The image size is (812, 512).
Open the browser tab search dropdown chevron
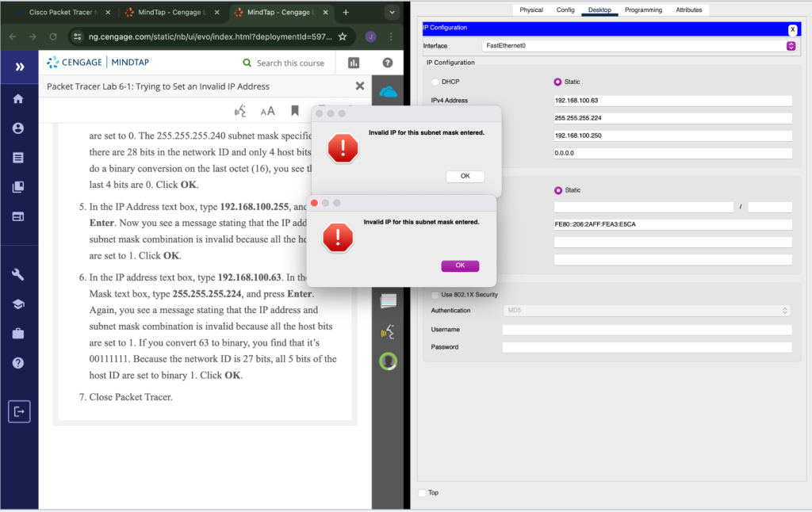[392, 13]
